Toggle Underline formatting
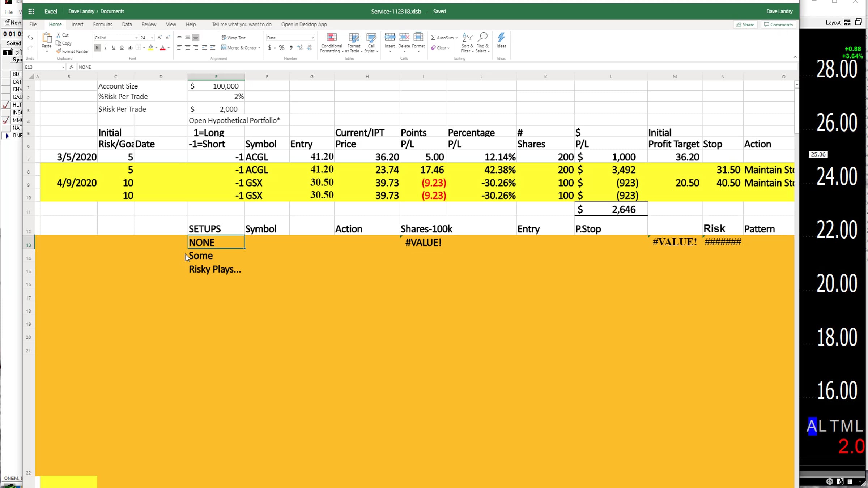 [114, 48]
